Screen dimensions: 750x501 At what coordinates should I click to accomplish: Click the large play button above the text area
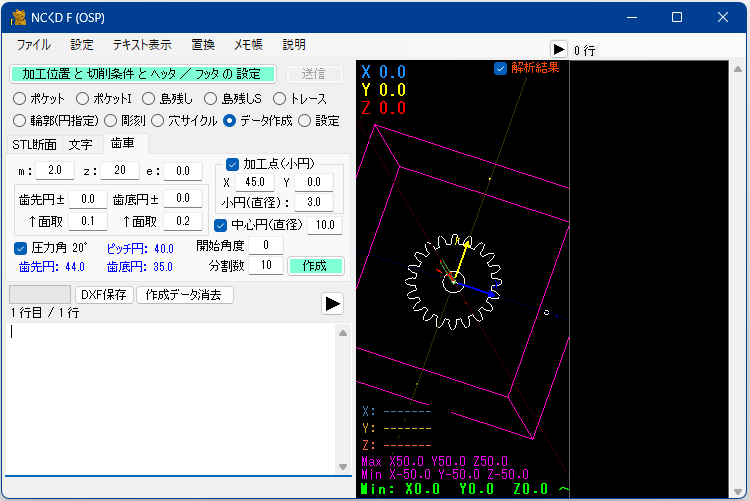point(332,304)
